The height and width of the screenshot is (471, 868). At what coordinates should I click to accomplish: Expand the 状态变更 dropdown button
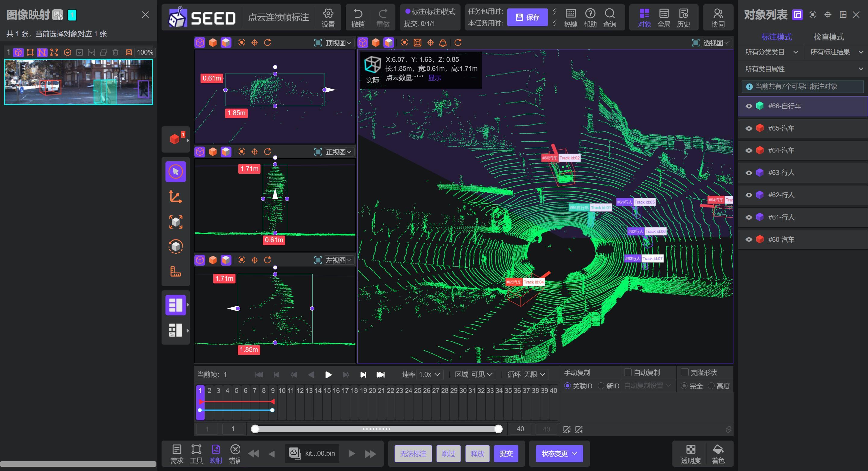click(x=559, y=454)
